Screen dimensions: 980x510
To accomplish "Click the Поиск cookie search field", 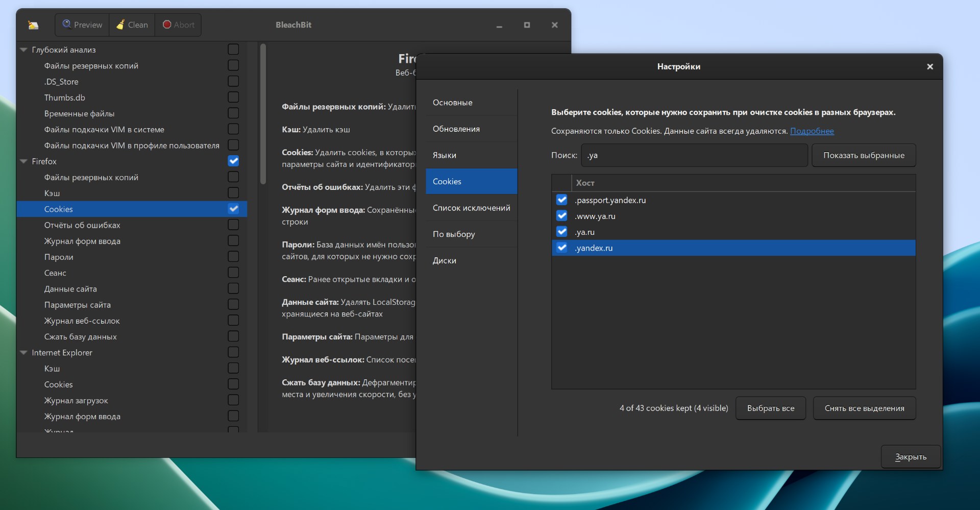I will pos(694,155).
